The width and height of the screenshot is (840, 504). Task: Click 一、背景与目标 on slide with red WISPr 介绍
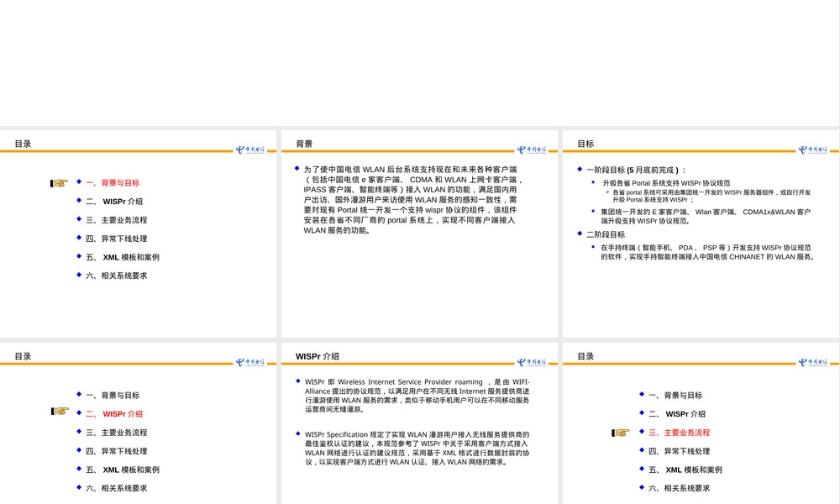[x=113, y=396]
